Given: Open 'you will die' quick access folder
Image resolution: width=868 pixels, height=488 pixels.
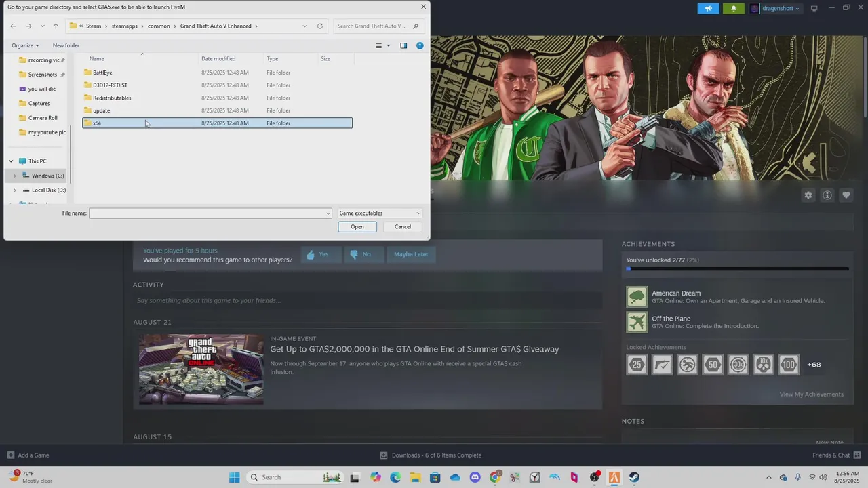Looking at the screenshot, I should click(42, 89).
